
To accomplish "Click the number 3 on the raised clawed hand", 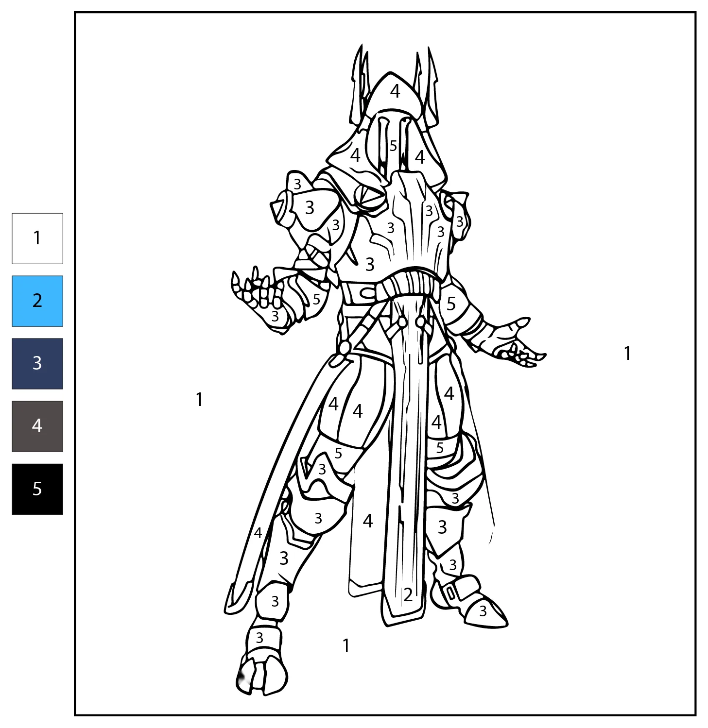I will point(275,317).
